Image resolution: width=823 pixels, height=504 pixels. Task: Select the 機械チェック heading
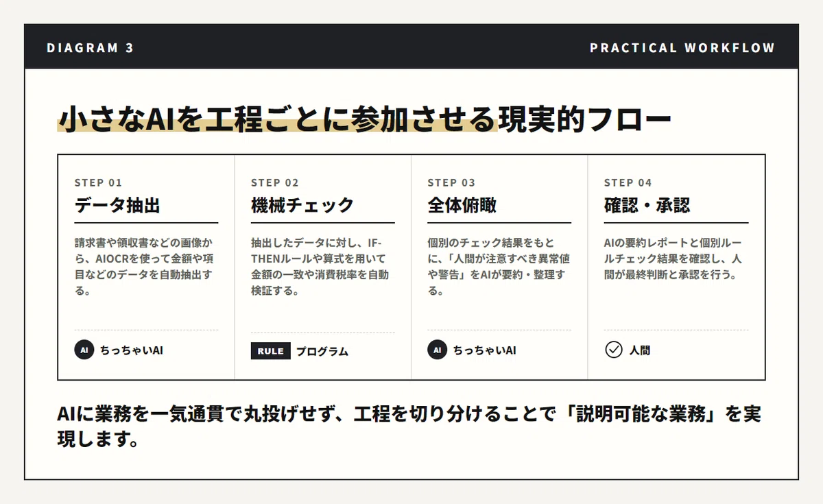[302, 205]
